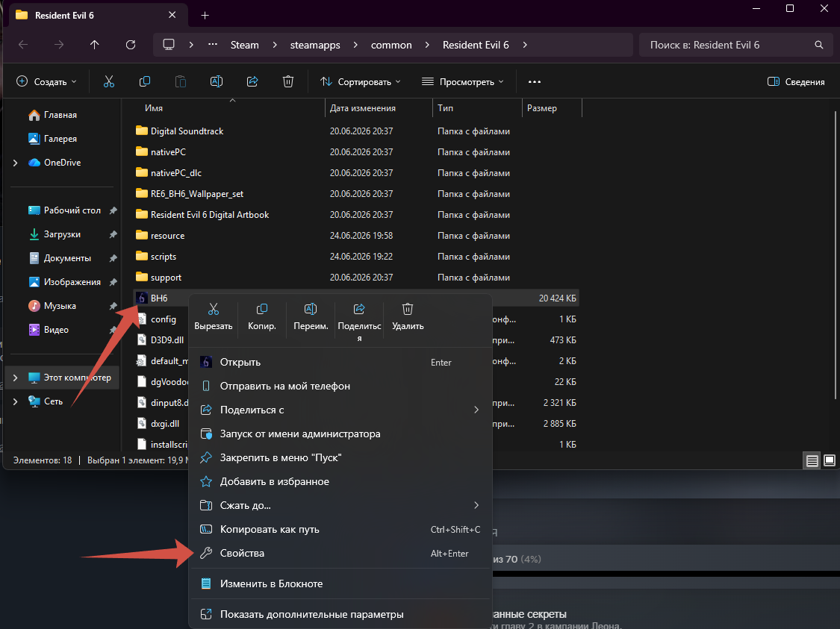Expand the Этот компьютер sidebar node
The image size is (840, 629).
tap(15, 378)
